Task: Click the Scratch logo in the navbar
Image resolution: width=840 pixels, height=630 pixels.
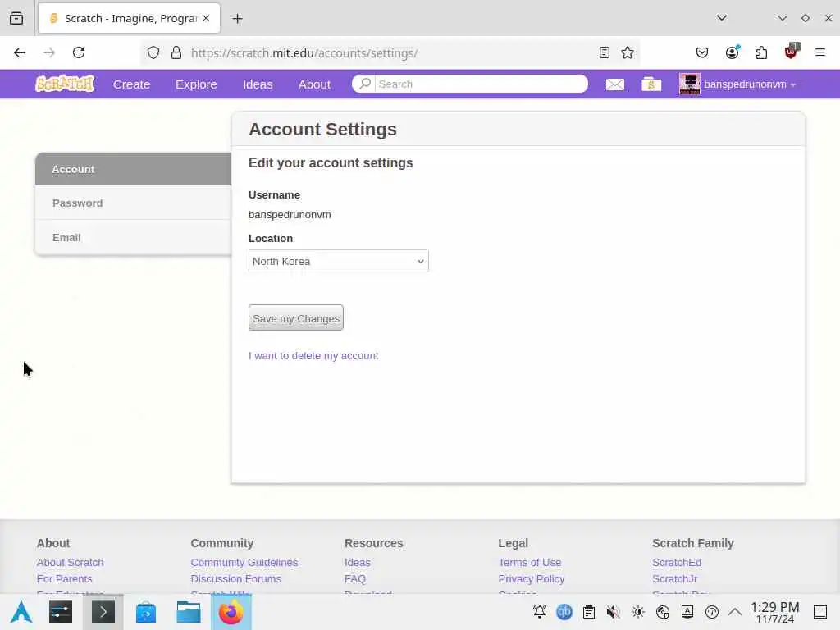Action: pyautogui.click(x=65, y=84)
